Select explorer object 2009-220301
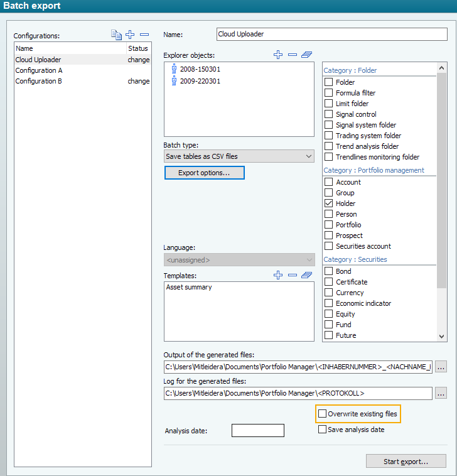The height and width of the screenshot is (476, 457). 200,81
